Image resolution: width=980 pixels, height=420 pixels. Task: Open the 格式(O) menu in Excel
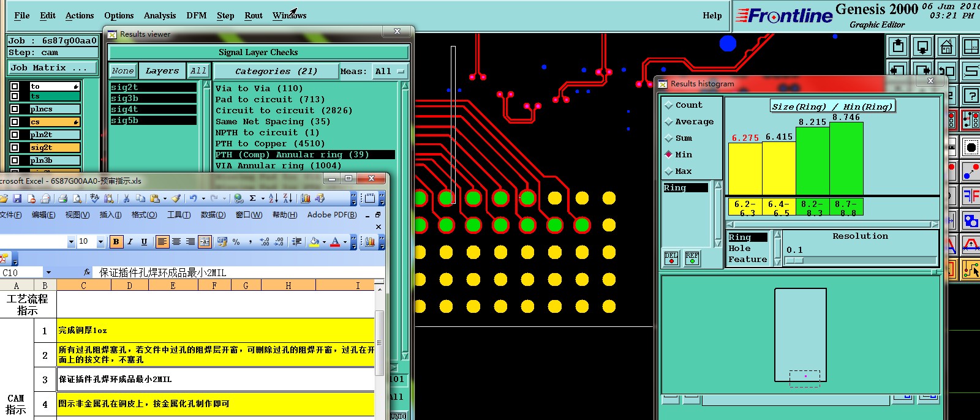coord(144,215)
